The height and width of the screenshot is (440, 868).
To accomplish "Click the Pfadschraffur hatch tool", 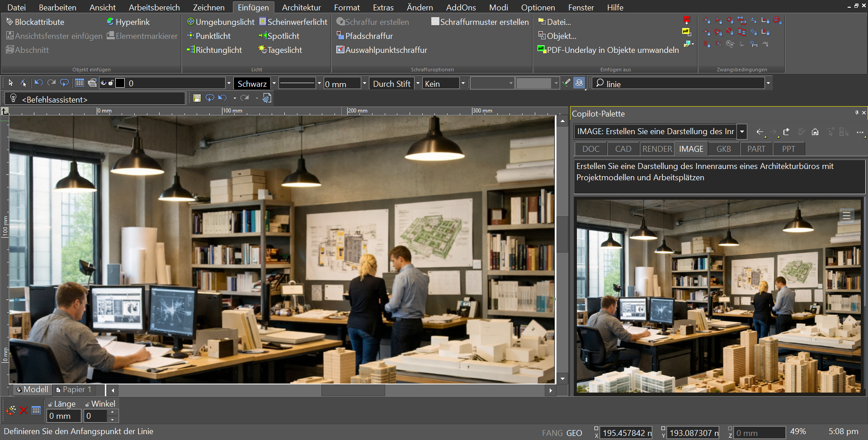I will (x=364, y=36).
